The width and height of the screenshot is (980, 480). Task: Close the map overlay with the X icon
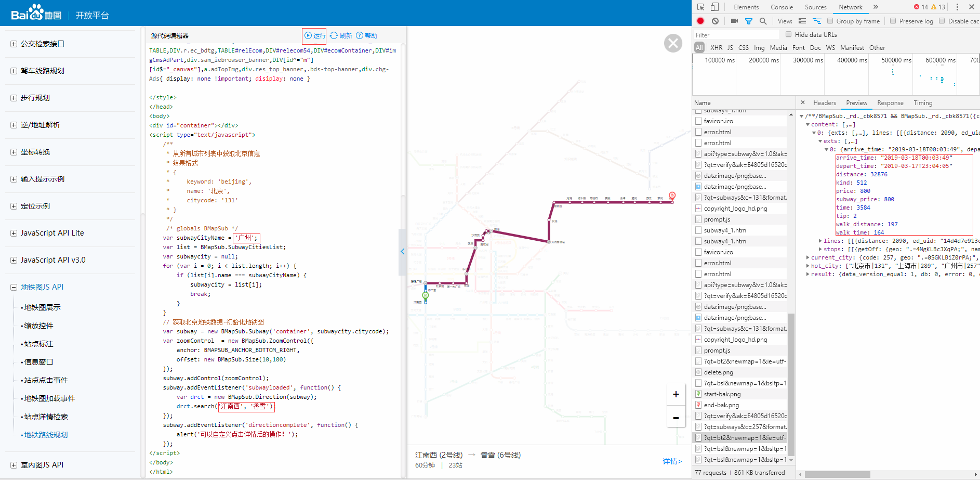[673, 43]
